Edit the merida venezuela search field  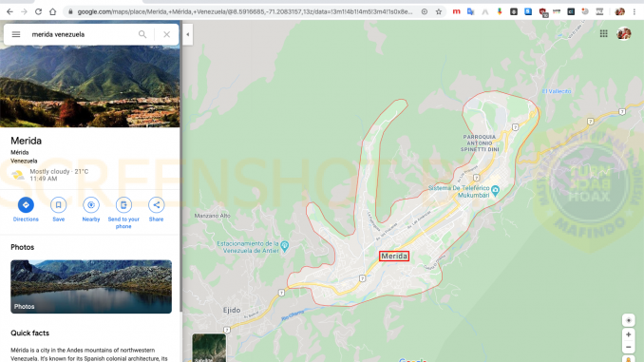[82, 34]
